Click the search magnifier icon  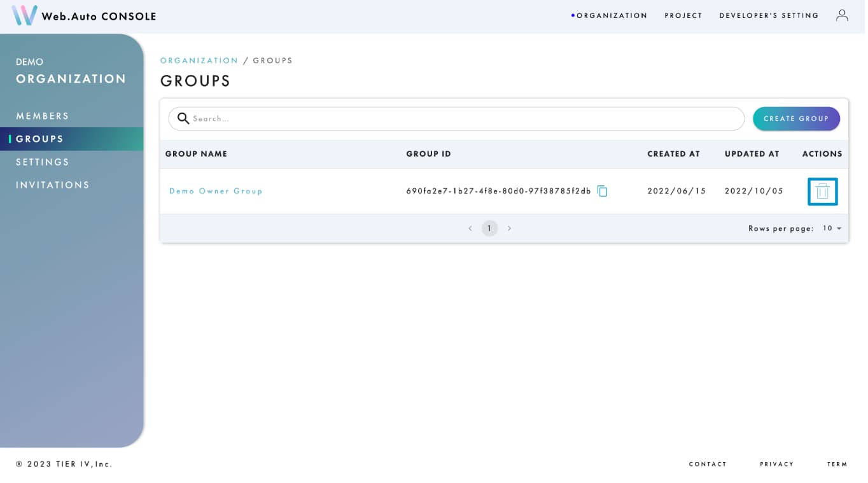coord(183,118)
